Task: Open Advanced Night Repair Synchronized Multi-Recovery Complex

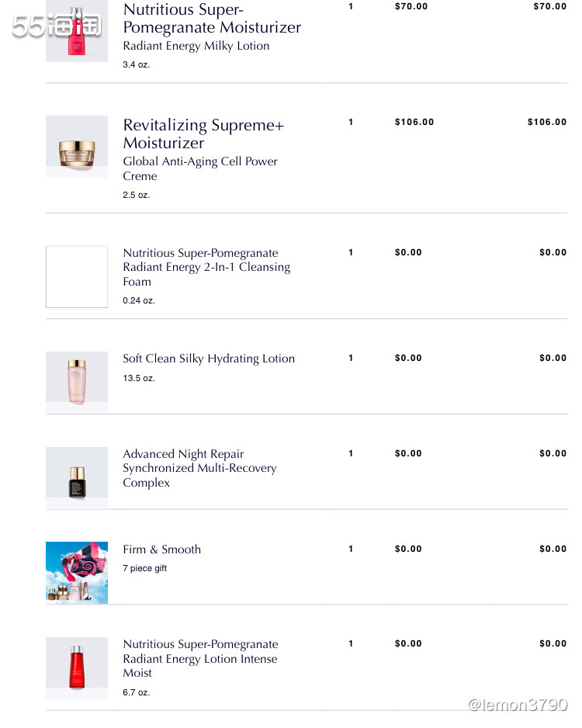Action: coord(199,468)
